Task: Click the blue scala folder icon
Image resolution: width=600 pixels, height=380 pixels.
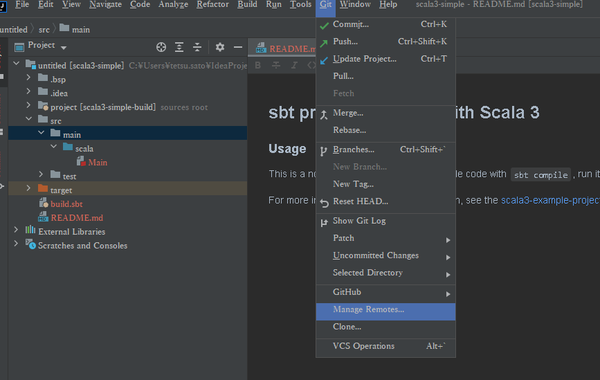Action: 68,147
